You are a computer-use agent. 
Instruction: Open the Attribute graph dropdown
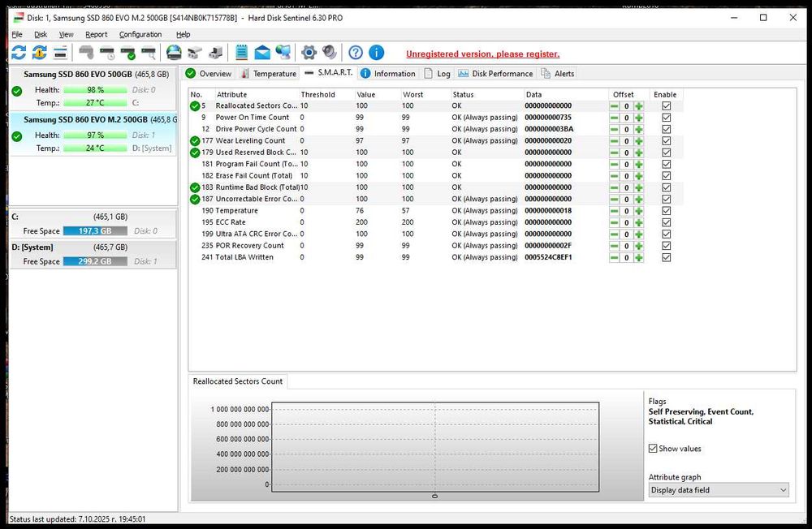point(719,490)
